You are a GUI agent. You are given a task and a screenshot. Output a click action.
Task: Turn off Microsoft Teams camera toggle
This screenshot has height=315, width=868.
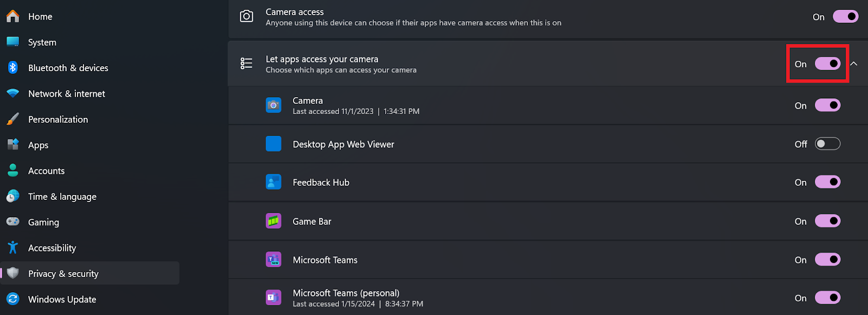827,260
